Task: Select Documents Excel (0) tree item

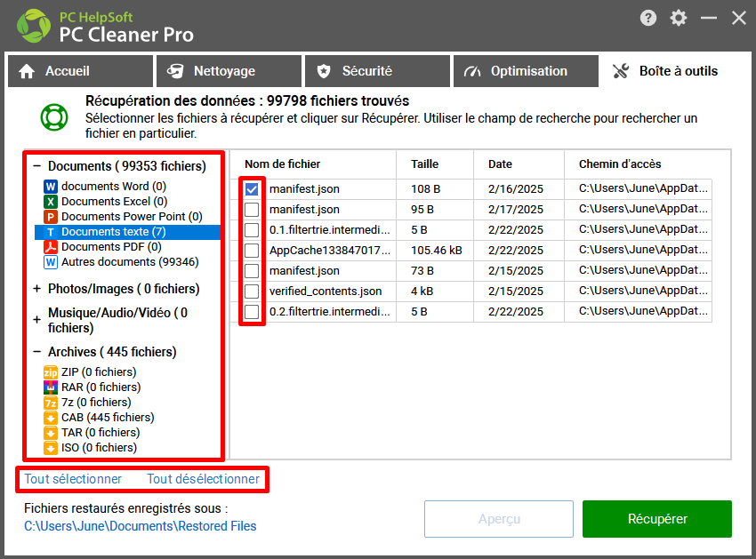Action: click(x=114, y=202)
